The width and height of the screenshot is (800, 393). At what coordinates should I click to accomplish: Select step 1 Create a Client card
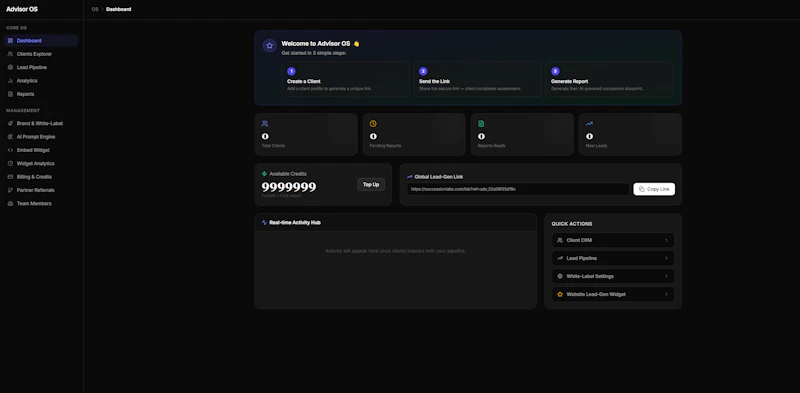click(x=345, y=79)
